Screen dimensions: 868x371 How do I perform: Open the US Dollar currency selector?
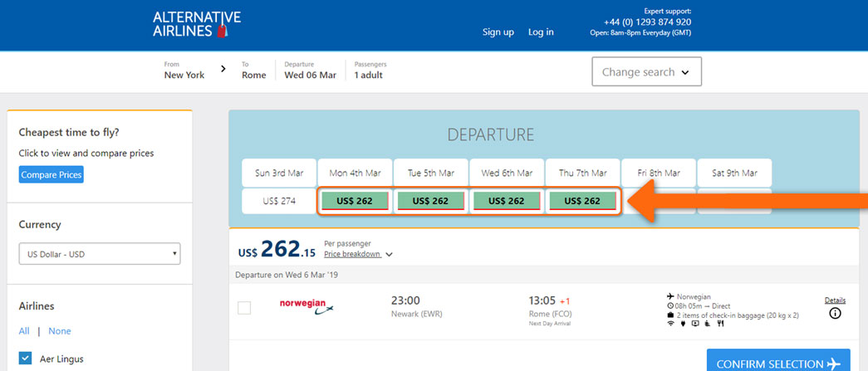pos(100,254)
